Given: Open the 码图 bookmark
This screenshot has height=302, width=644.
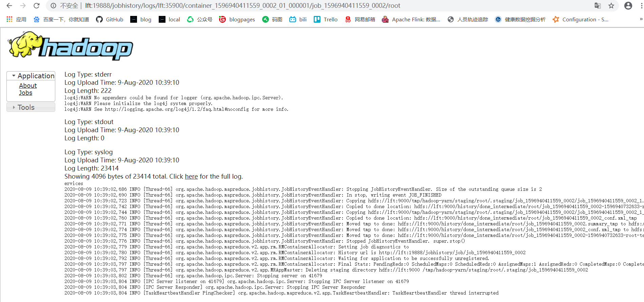Looking at the screenshot, I should point(272,19).
